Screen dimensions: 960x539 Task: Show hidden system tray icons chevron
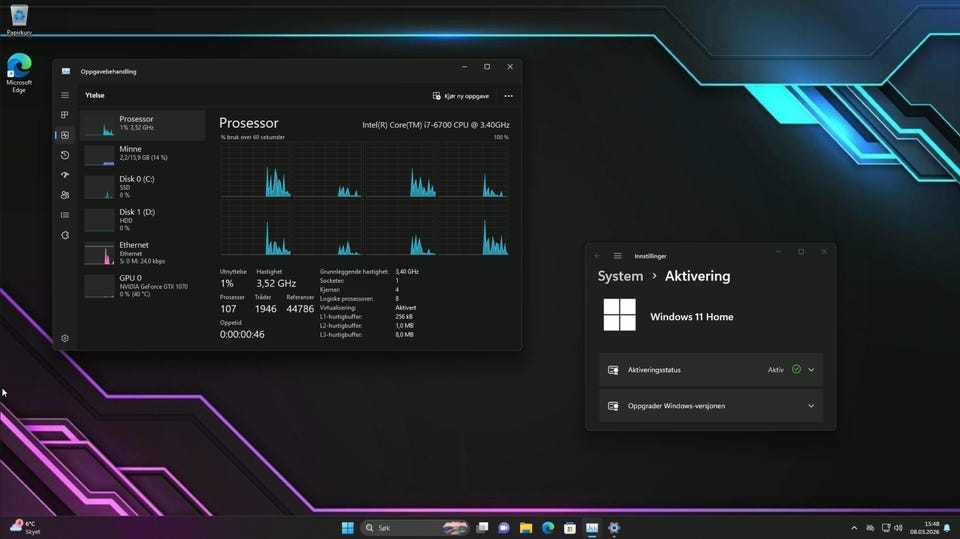(x=854, y=528)
